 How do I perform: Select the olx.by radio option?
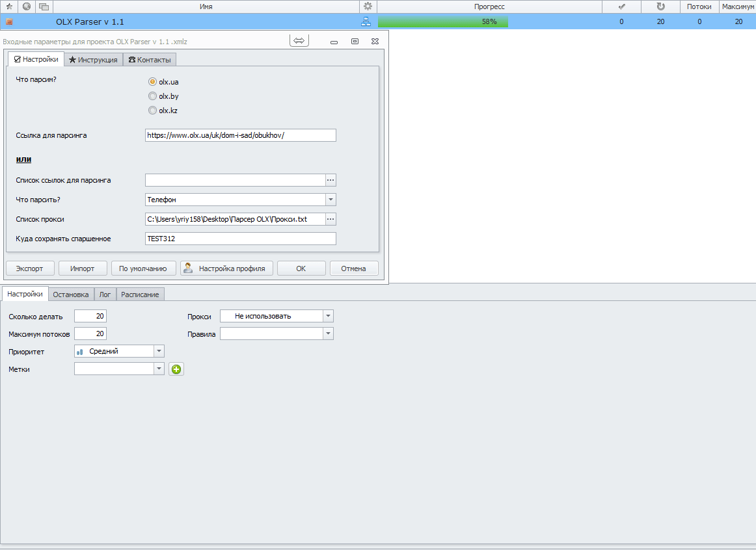click(x=152, y=96)
